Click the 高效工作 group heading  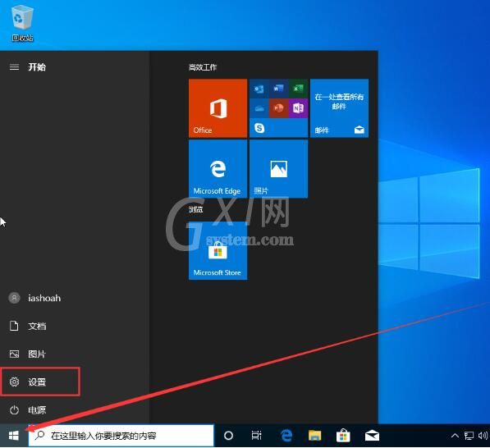point(203,67)
